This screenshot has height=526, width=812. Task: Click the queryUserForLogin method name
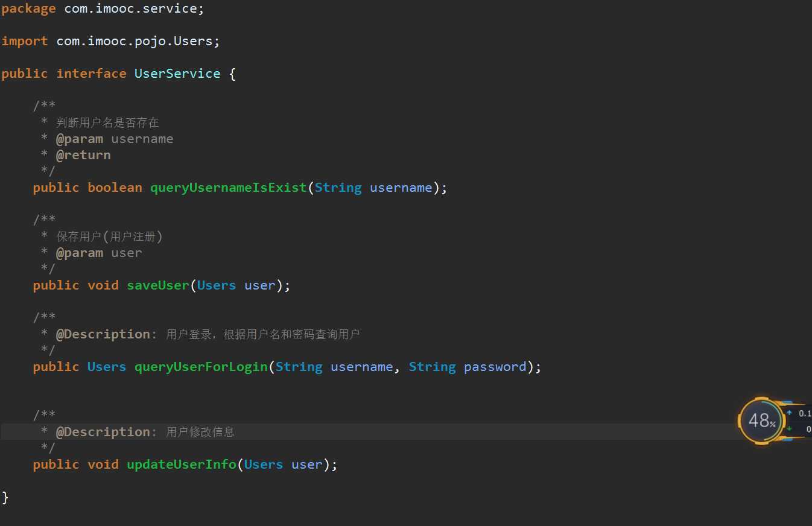(x=201, y=367)
